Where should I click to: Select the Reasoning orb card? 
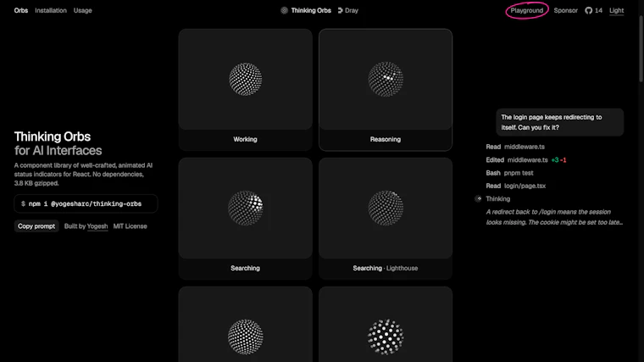386,90
